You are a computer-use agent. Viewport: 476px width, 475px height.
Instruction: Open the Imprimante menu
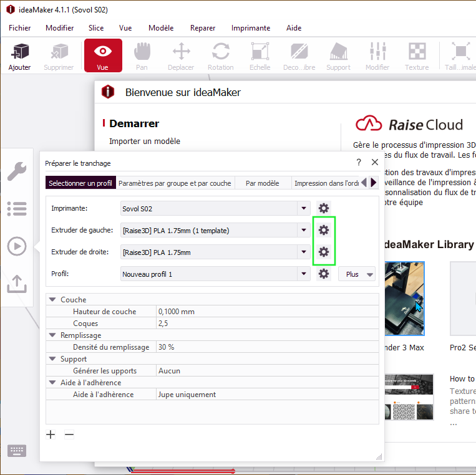250,28
